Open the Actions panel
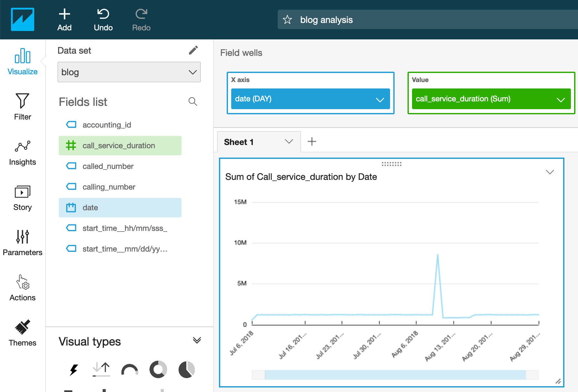The width and height of the screenshot is (578, 392). (23, 288)
